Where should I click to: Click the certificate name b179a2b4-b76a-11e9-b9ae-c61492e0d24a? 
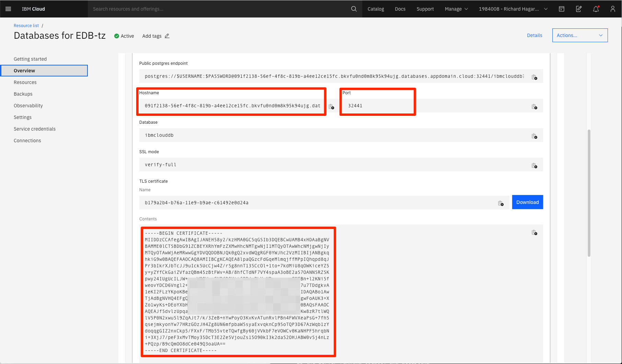[x=197, y=203]
